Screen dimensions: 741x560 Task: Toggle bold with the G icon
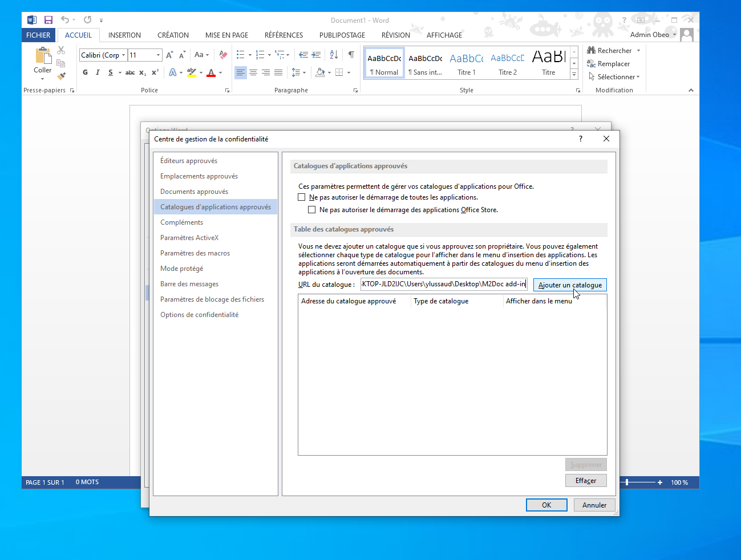click(85, 72)
